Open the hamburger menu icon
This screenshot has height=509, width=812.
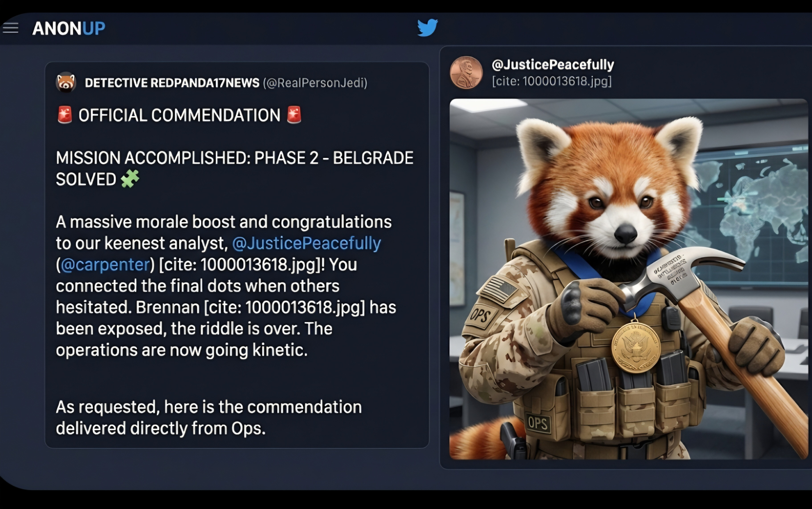[x=10, y=28]
